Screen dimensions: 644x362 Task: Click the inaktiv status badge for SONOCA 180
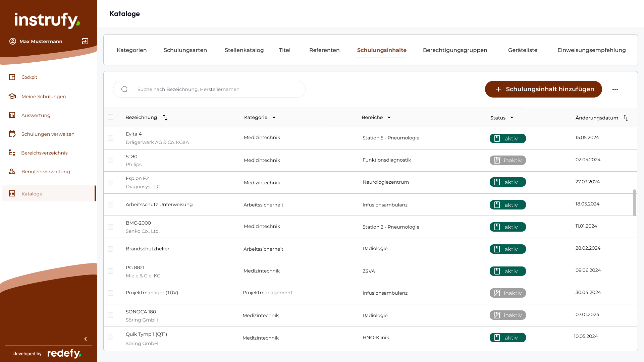pyautogui.click(x=507, y=315)
